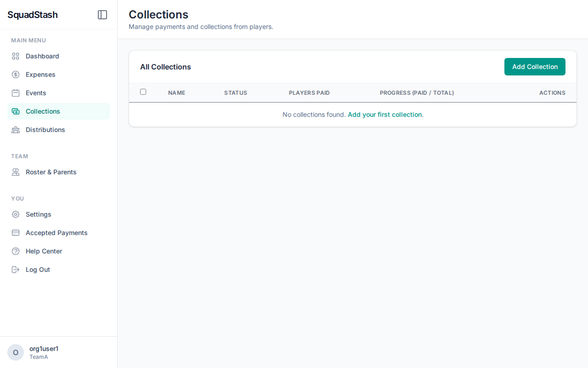Click the Expenses dollar icon
The image size is (588, 368).
point(15,75)
